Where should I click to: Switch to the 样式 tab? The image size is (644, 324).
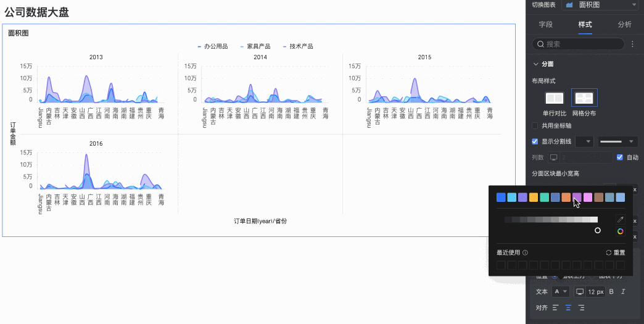[585, 24]
